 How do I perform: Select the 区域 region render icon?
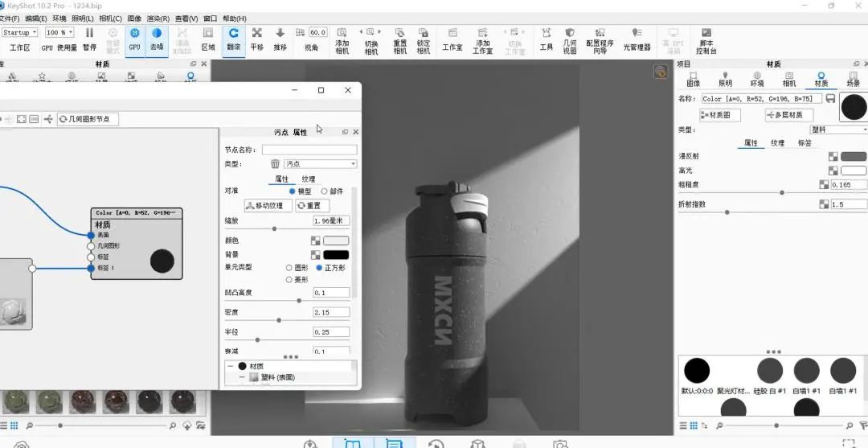pyautogui.click(x=208, y=33)
